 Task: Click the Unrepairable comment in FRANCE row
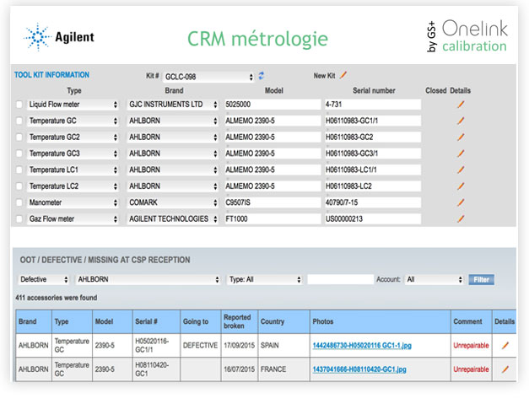[471, 369]
